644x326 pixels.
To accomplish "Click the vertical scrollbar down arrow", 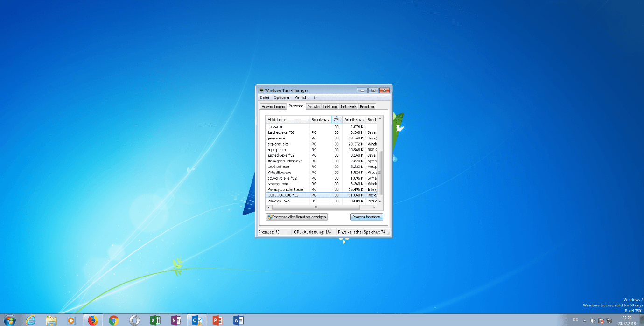I will tap(380, 201).
